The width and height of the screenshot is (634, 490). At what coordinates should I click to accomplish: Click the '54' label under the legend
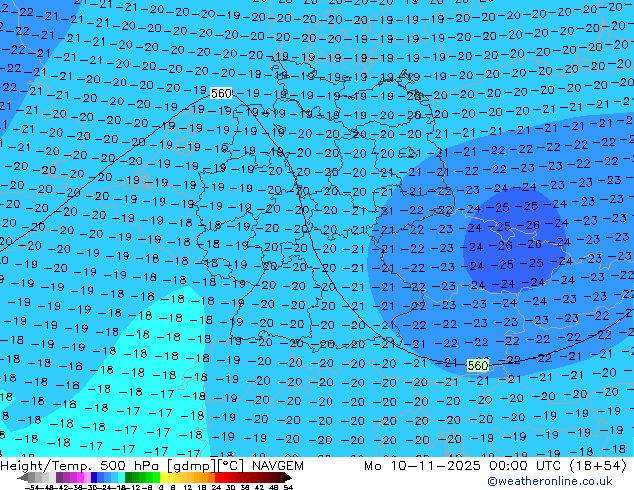pyautogui.click(x=288, y=487)
